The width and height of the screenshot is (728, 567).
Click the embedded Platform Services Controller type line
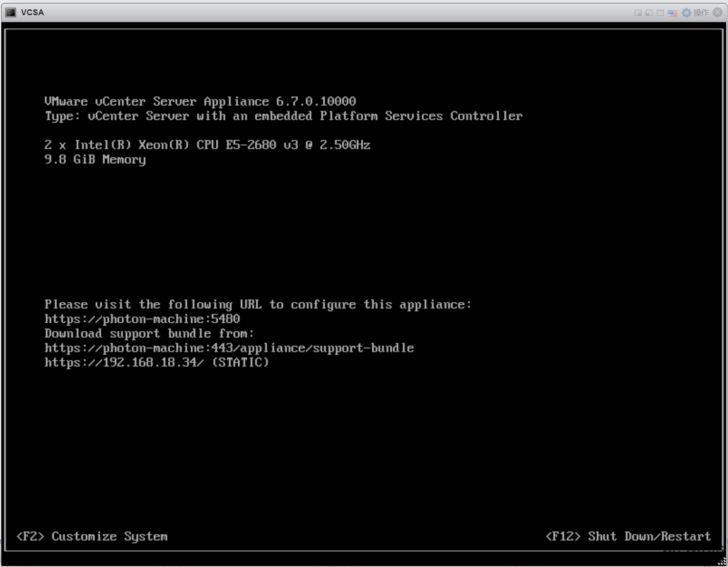(x=283, y=116)
